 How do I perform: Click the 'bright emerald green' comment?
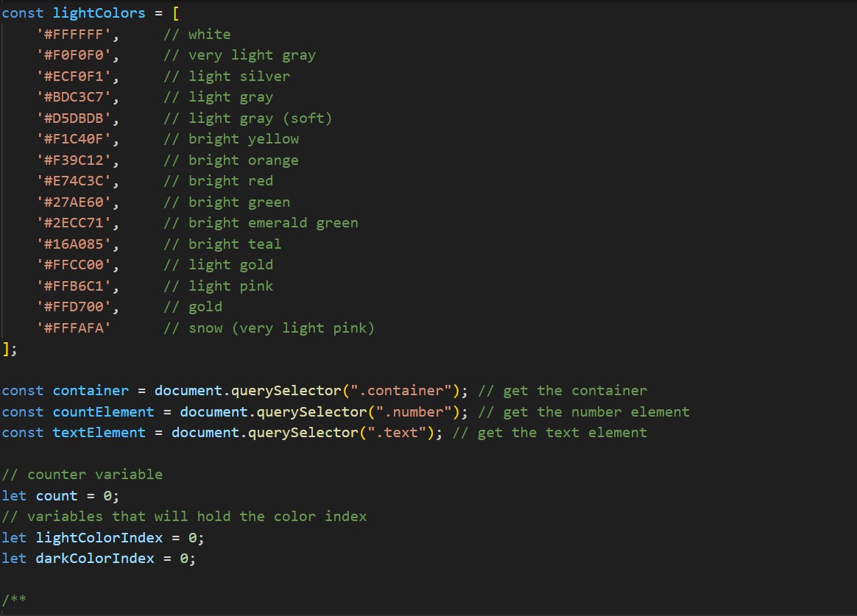[272, 223]
